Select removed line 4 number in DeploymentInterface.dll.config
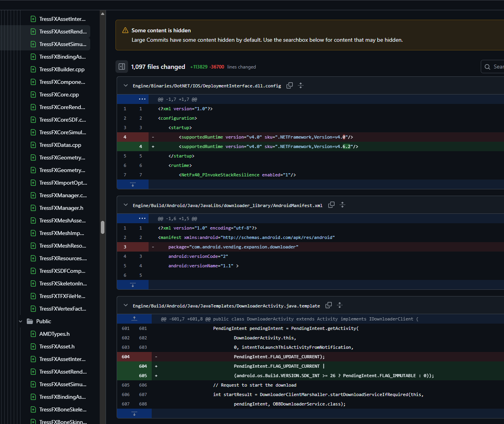The width and height of the screenshot is (504, 424). pyautogui.click(x=125, y=137)
